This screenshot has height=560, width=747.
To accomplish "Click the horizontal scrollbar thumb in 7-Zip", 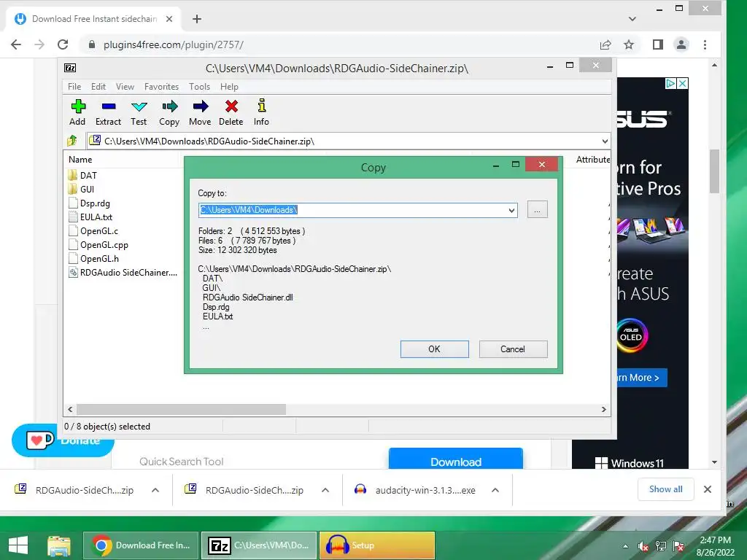I will 182,410.
